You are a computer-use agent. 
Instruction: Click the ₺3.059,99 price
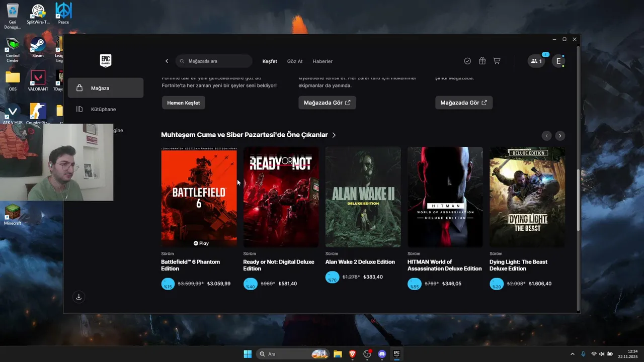click(219, 284)
